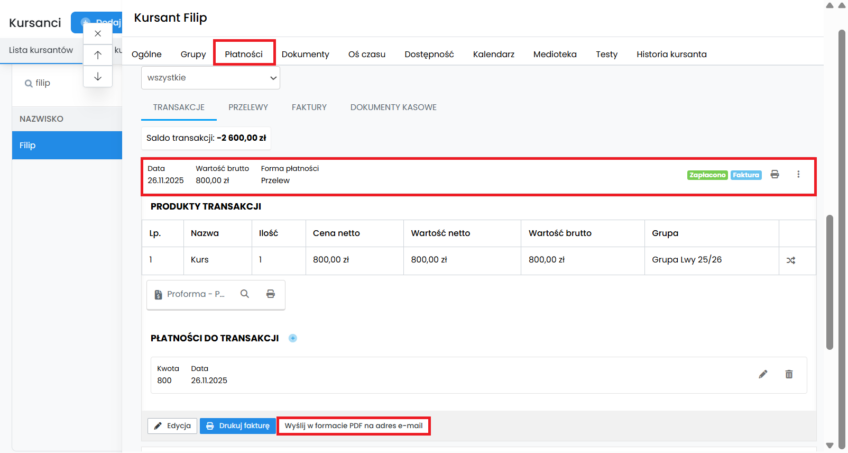Screen dimensions: 848x453
Task: Click 'Wyślij w formacie PDF na adres e-mail'
Action: click(x=354, y=426)
